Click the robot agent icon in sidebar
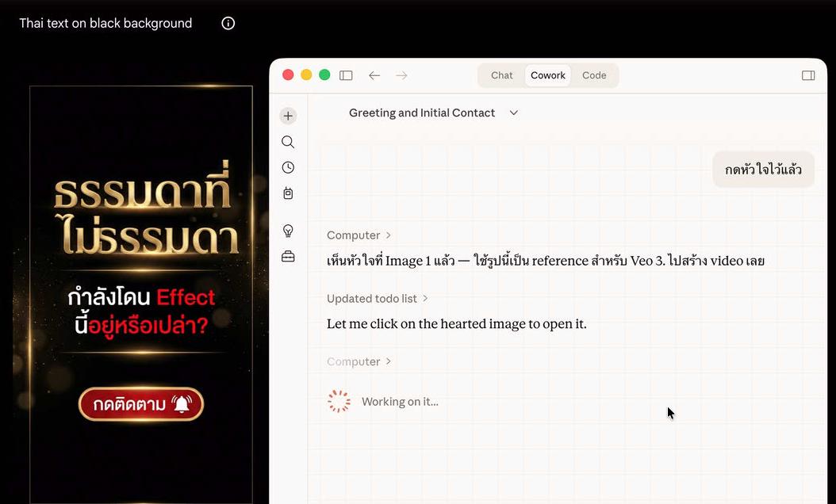 pos(288,193)
